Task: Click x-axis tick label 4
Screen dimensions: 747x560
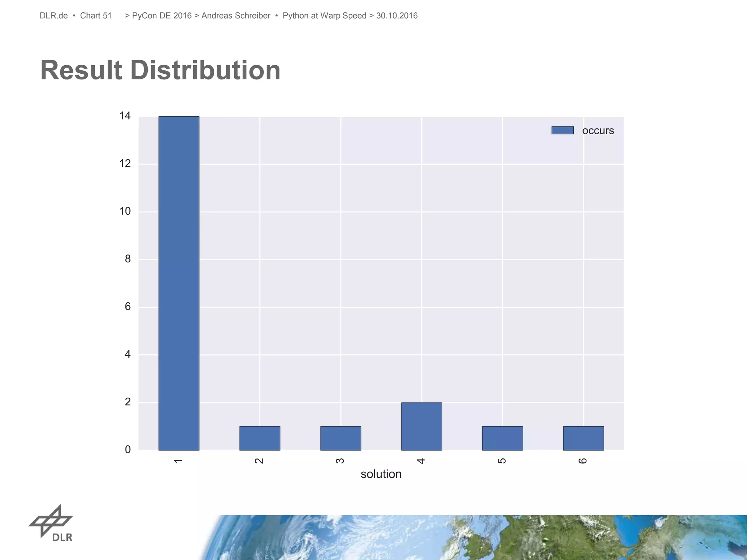Action: pyautogui.click(x=421, y=461)
